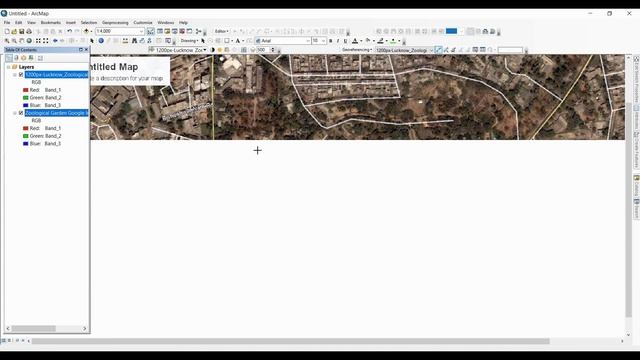The height and width of the screenshot is (360, 640).
Task: Open the File menu
Action: tap(7, 22)
